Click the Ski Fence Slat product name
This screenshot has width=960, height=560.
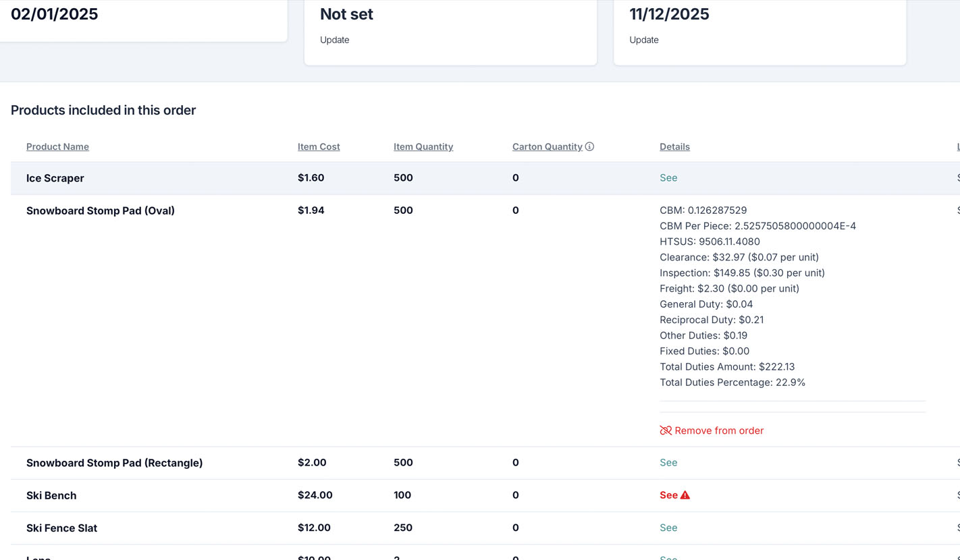pyautogui.click(x=61, y=528)
